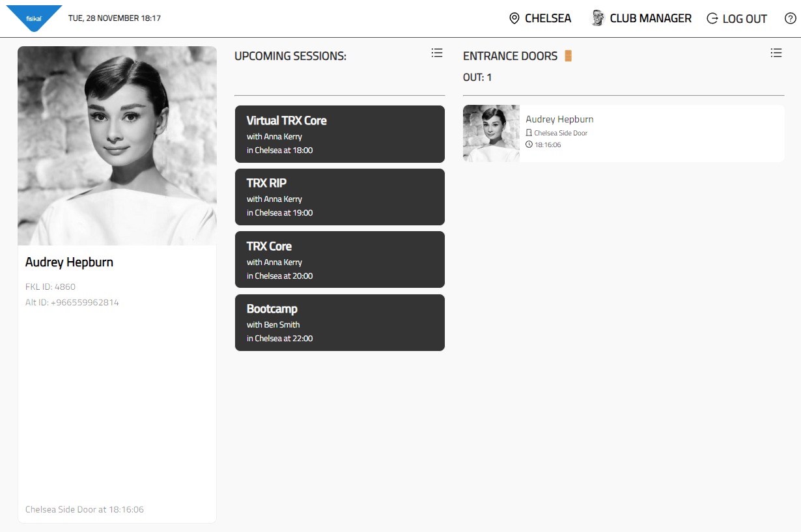
Task: Select the Virtual TRX Core session card
Action: [339, 134]
